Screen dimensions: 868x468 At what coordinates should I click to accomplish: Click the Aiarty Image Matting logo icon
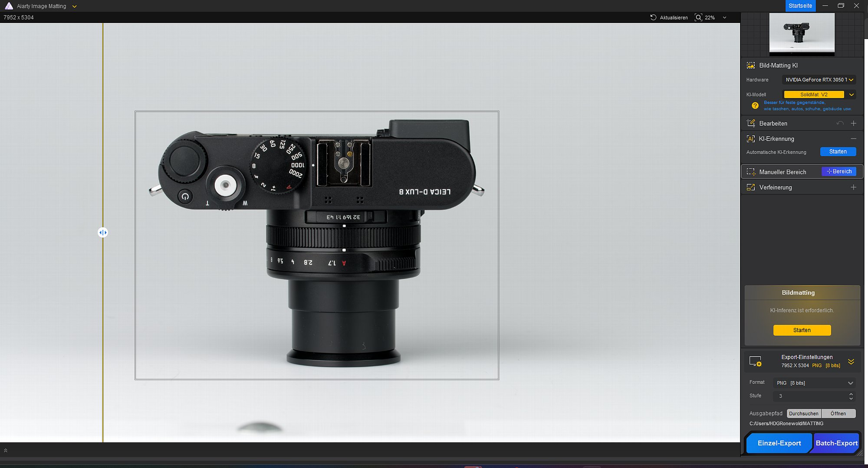(x=9, y=6)
